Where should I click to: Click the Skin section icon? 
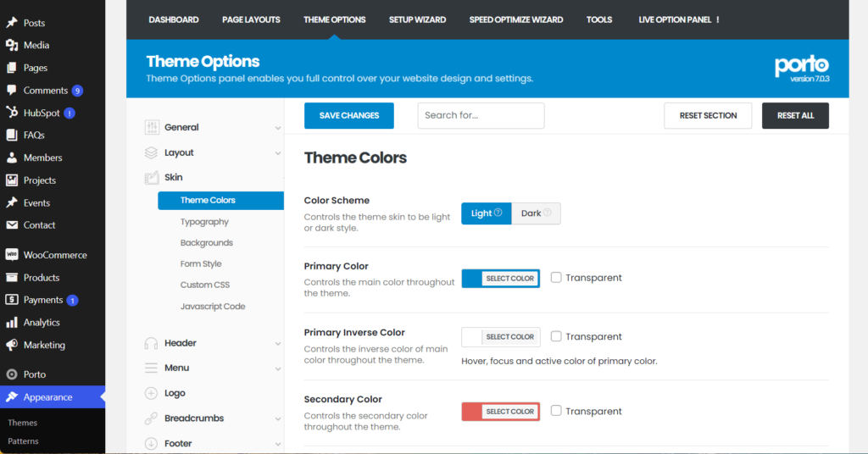coord(152,178)
